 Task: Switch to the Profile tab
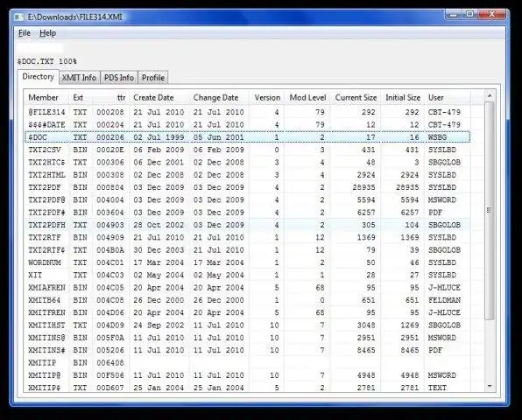(x=153, y=78)
